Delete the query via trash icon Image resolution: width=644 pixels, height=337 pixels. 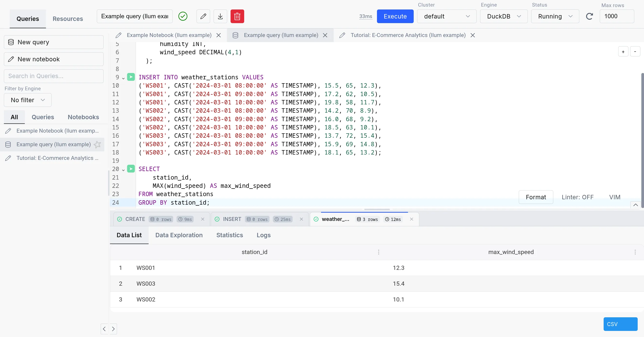pyautogui.click(x=237, y=16)
